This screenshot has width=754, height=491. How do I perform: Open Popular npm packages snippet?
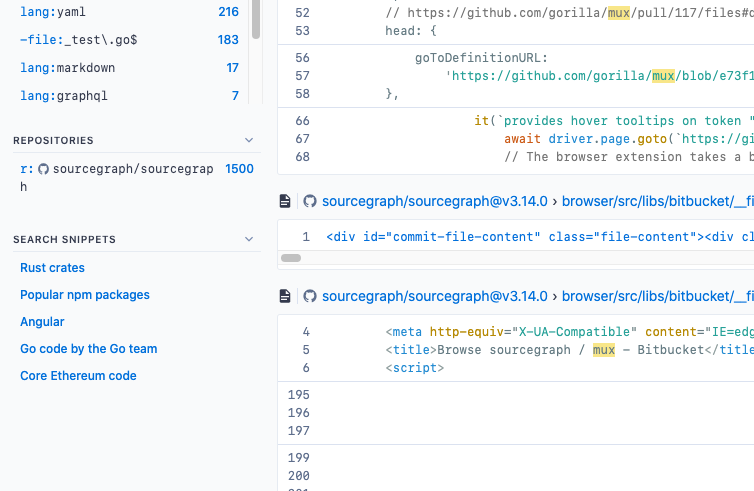point(85,294)
